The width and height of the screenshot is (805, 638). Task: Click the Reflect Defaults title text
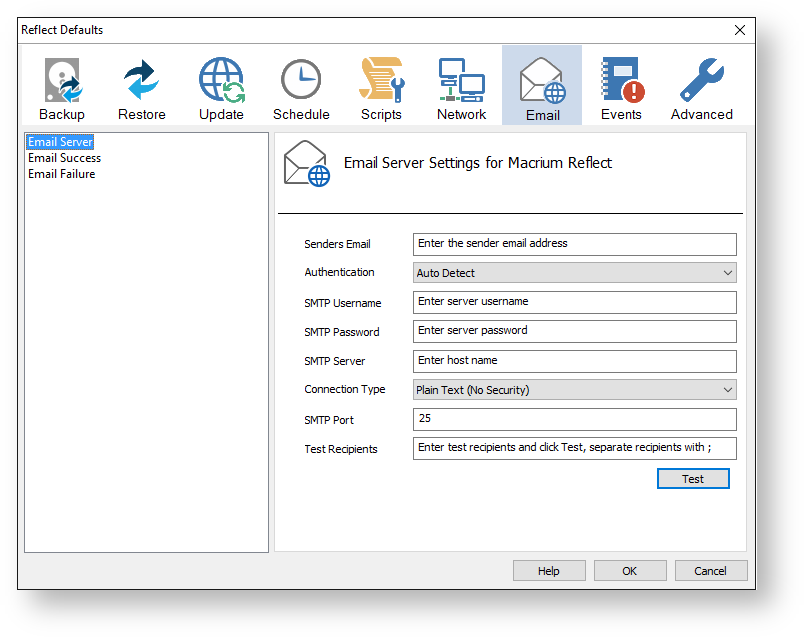point(62,30)
